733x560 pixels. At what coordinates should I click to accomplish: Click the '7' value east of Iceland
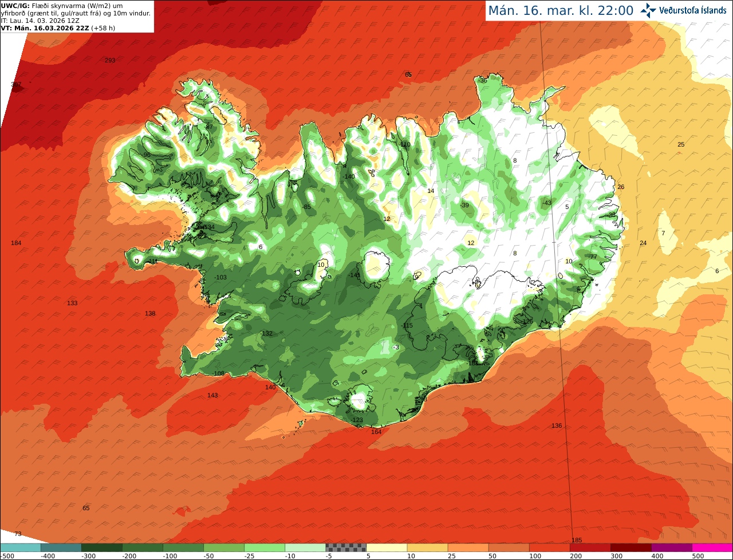pyautogui.click(x=663, y=234)
